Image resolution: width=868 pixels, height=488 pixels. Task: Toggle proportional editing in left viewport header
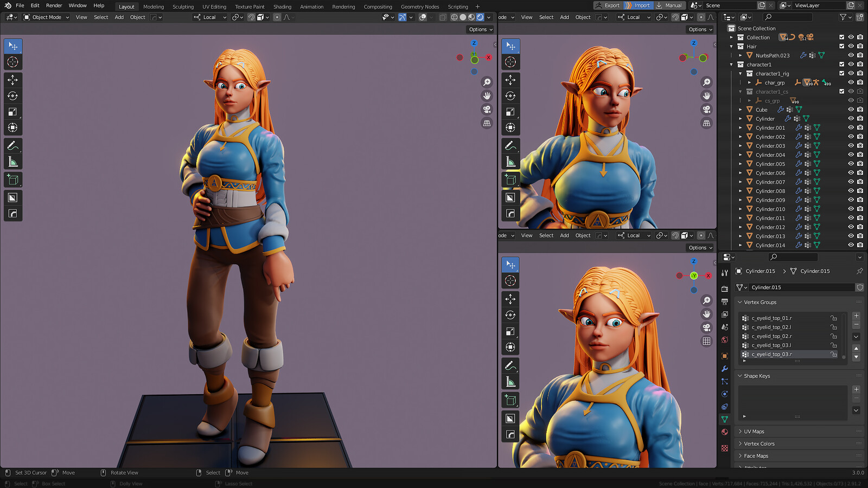[277, 17]
